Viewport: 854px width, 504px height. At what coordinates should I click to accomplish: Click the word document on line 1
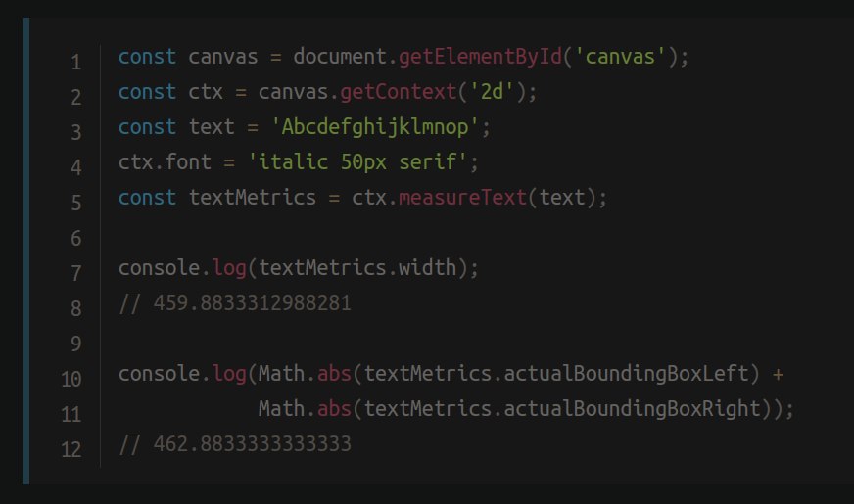pos(340,57)
